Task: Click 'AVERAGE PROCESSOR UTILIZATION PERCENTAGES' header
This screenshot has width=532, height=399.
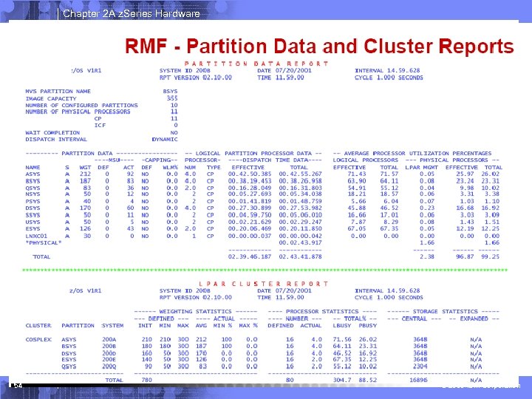Action: click(417, 154)
